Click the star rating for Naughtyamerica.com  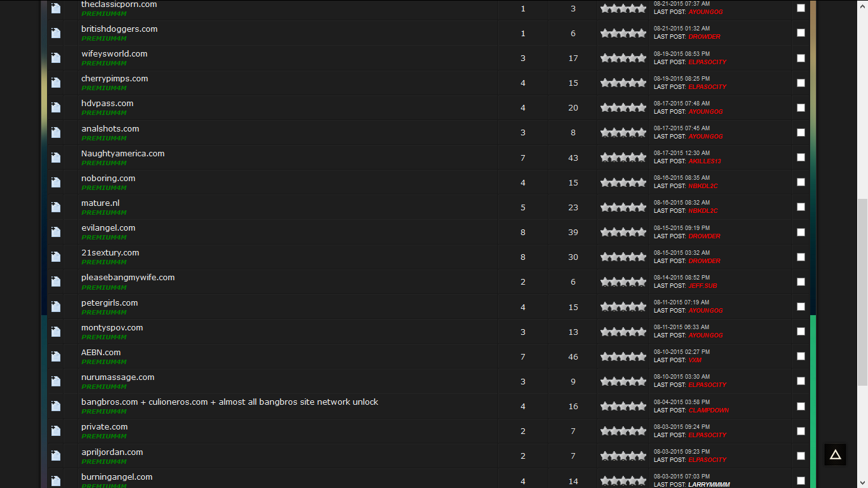coord(623,158)
